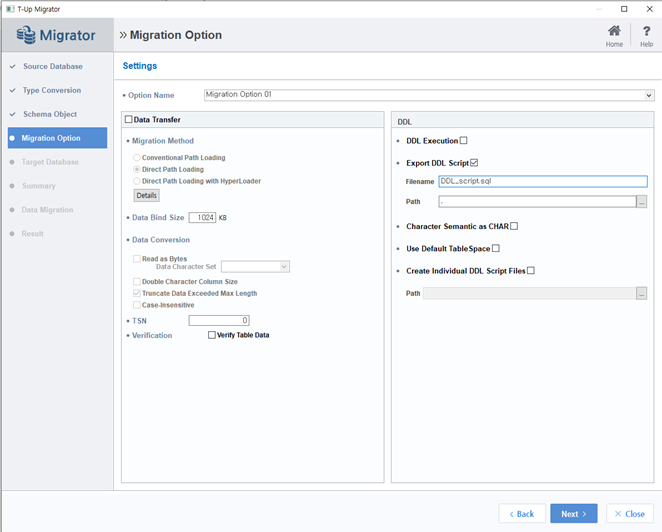This screenshot has width=662, height=532.
Task: Go to Schema Object step
Action: [x=50, y=114]
